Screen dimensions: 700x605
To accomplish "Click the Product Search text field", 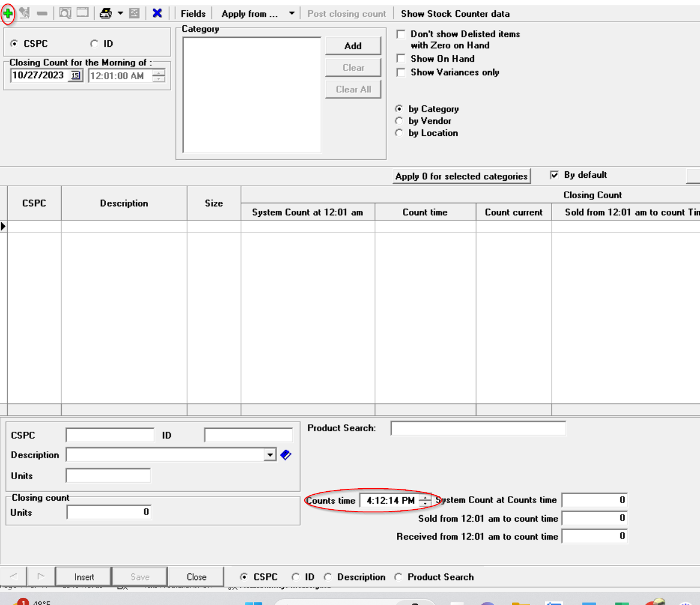I will [x=478, y=428].
